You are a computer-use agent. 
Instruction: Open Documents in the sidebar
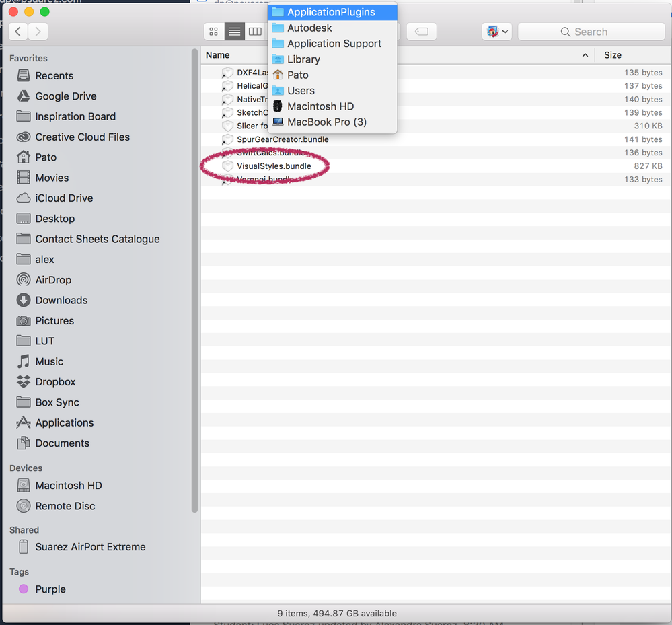[x=52, y=443]
